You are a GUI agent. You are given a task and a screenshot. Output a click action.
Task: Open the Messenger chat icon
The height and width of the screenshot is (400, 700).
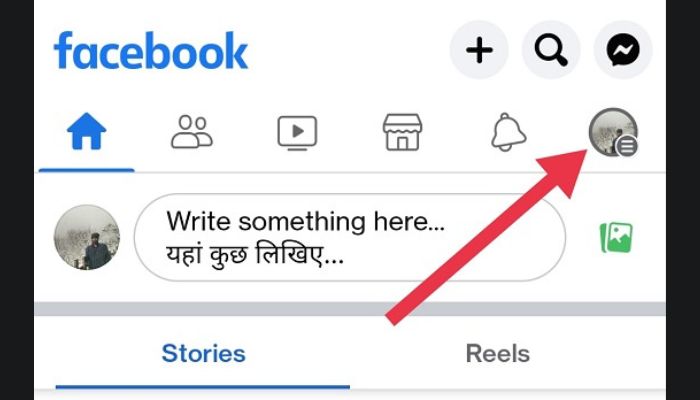coord(623,50)
